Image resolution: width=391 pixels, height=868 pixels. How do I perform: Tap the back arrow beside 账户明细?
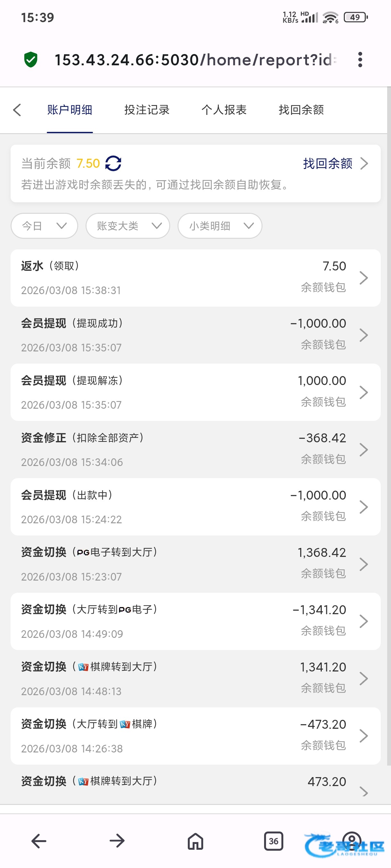(x=17, y=110)
